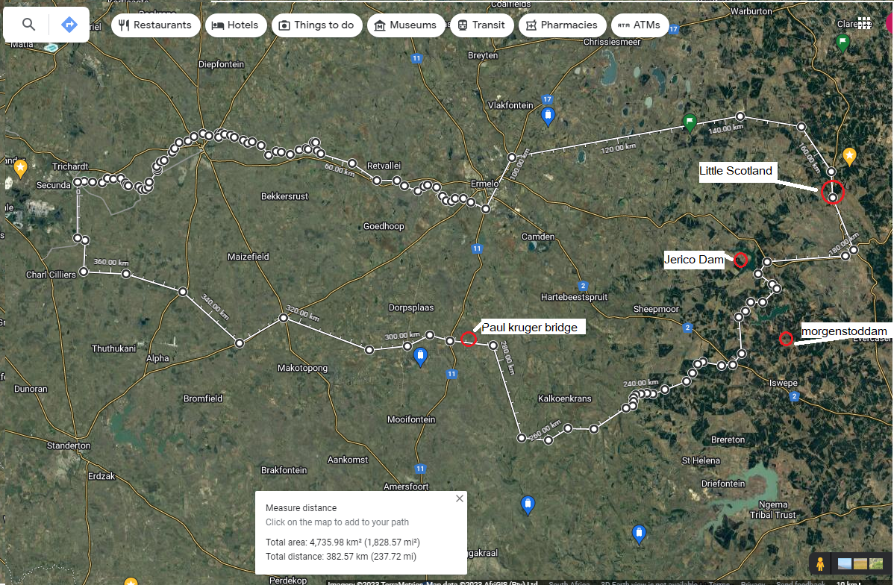Click route 11 shield left of Camden
The width and height of the screenshot is (894, 588).
click(477, 248)
